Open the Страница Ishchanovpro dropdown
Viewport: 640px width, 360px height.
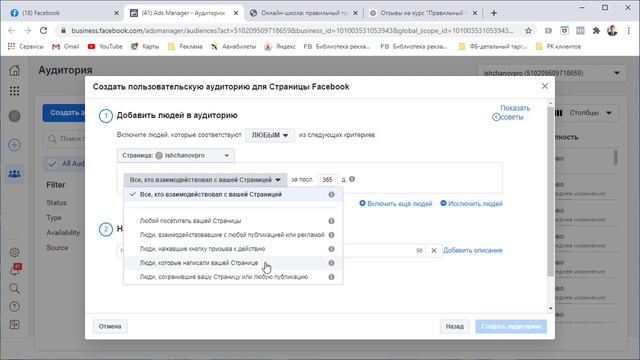pyautogui.click(x=176, y=156)
